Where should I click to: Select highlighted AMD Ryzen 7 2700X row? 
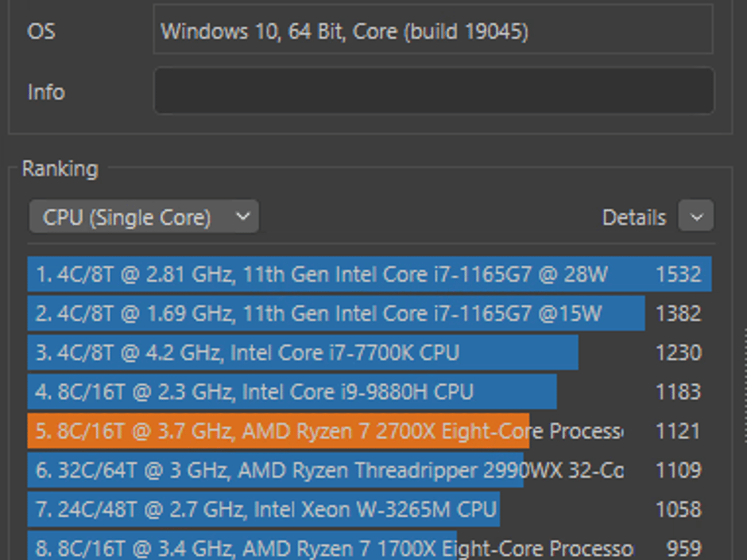369,431
